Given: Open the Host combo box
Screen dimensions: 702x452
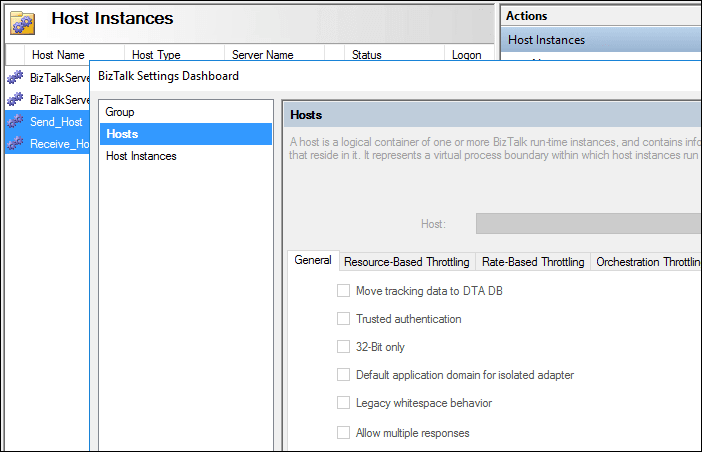Looking at the screenshot, I should (x=588, y=223).
